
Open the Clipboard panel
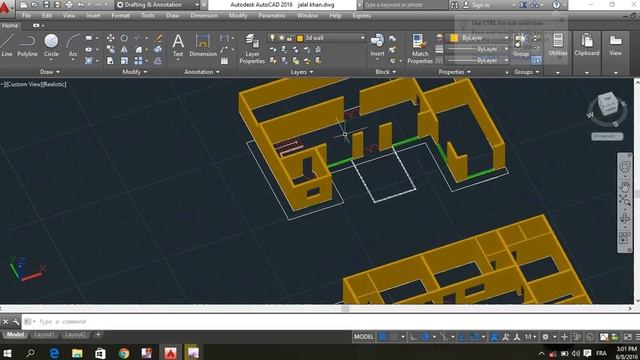pos(587,45)
